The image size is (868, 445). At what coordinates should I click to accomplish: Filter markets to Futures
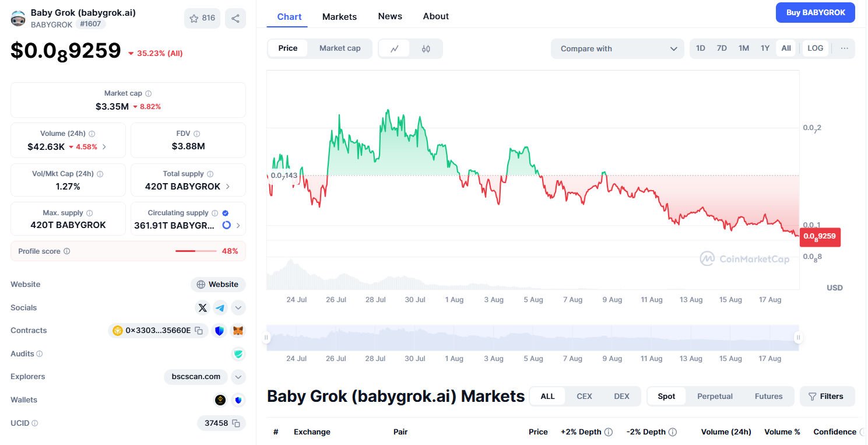click(769, 397)
